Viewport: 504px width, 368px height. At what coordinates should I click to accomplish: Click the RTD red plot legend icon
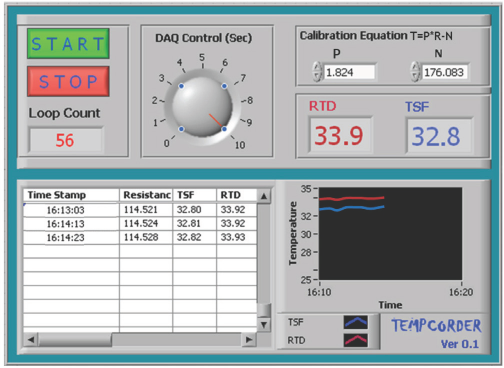pos(356,340)
